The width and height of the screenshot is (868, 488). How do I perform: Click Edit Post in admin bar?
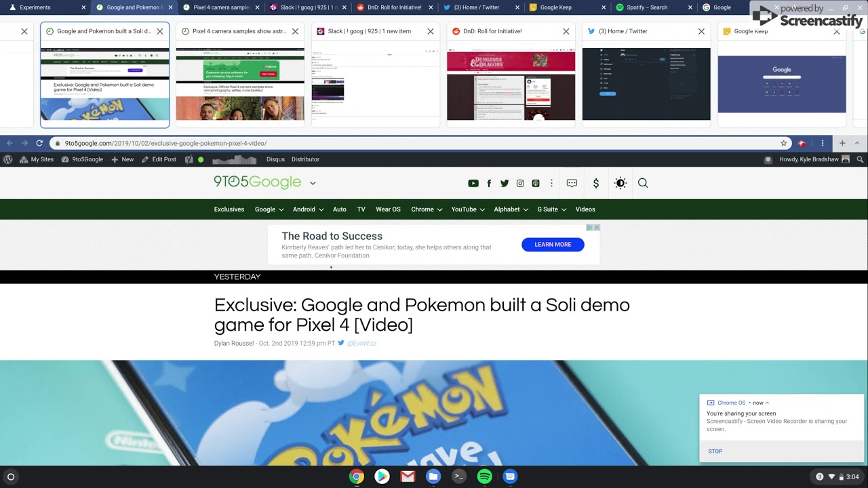[159, 159]
